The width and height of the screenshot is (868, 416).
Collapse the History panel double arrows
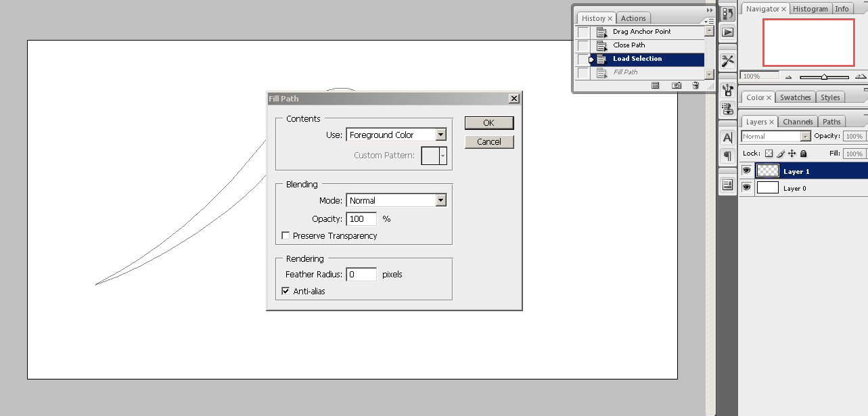coord(710,10)
